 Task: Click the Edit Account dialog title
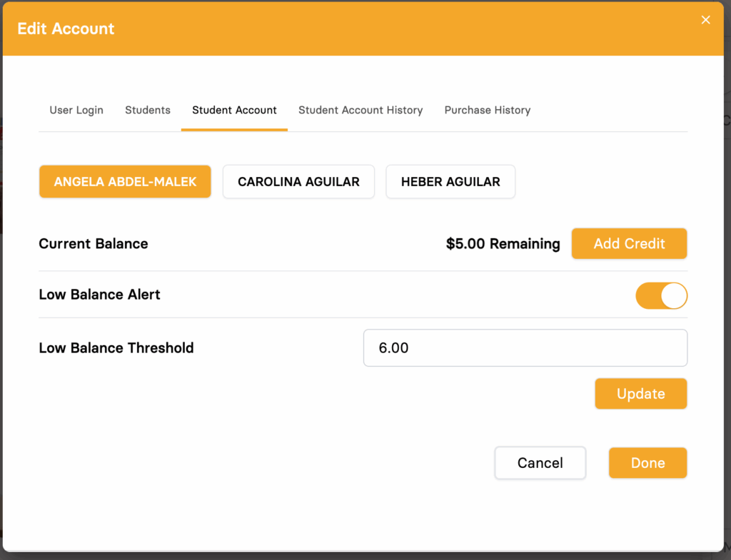point(66,29)
